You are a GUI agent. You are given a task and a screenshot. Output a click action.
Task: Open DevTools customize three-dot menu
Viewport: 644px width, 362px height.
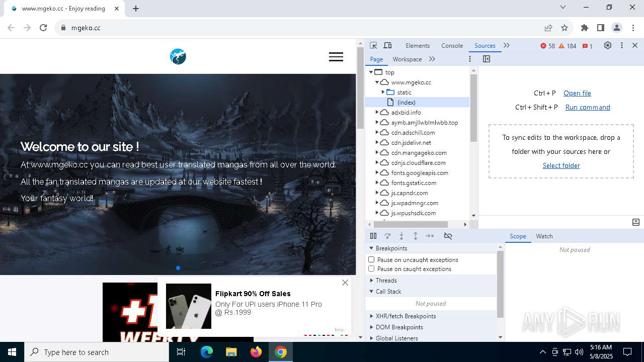click(622, 45)
